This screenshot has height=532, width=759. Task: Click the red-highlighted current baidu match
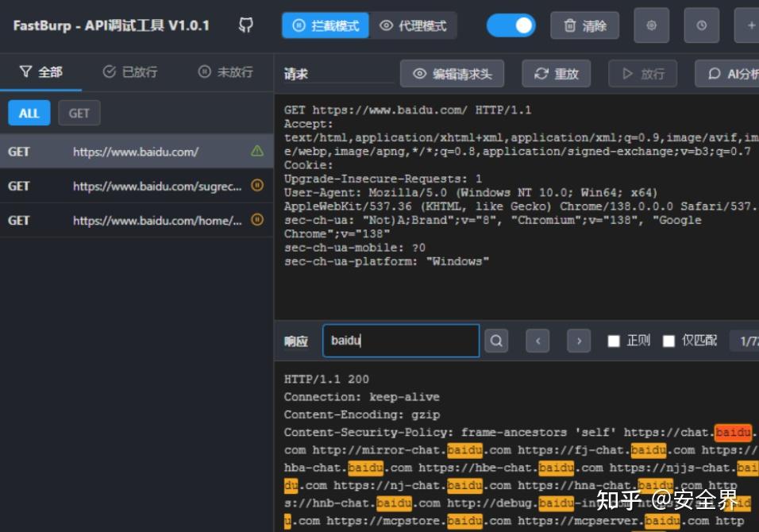pos(734,432)
